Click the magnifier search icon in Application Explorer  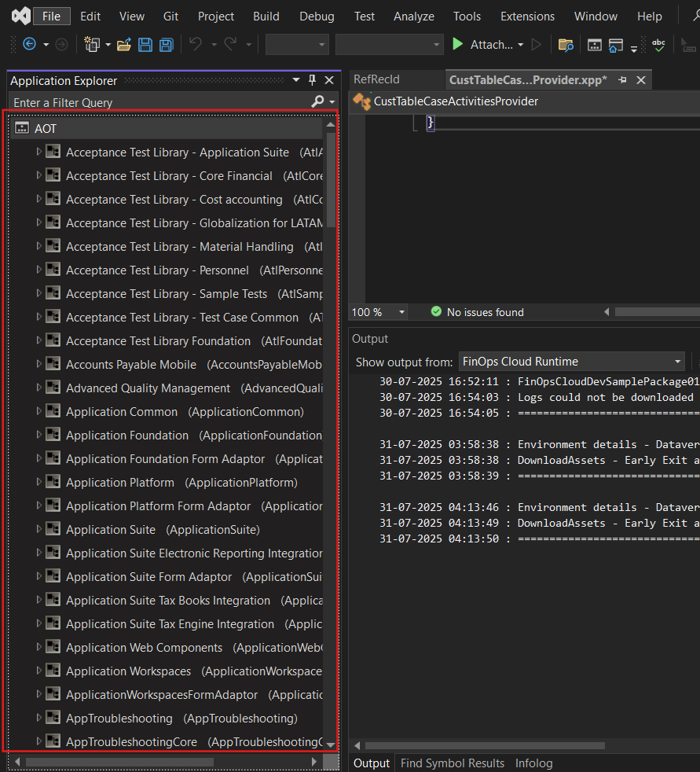317,101
